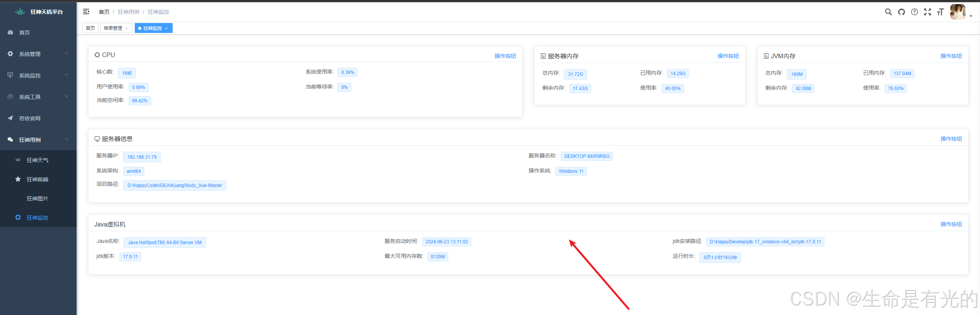This screenshot has height=315, width=980.
Task: Click the 狂神用例 chat icon
Action: point(10,140)
